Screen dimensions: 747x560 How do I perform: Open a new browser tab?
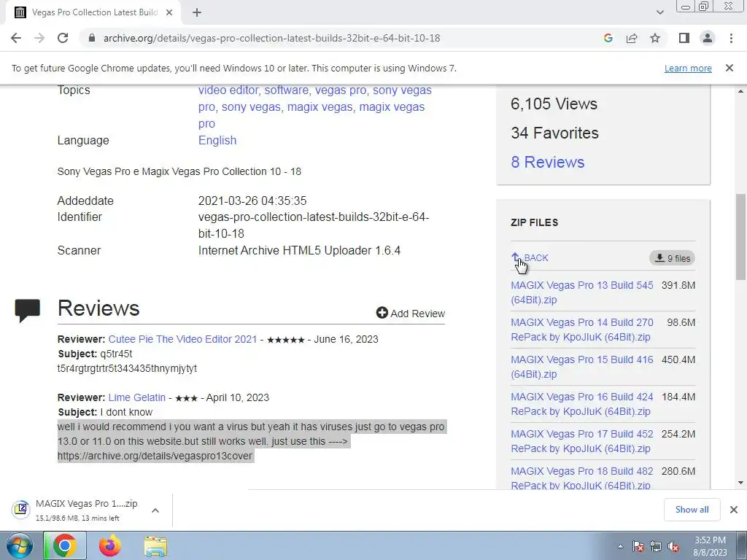coord(197,13)
